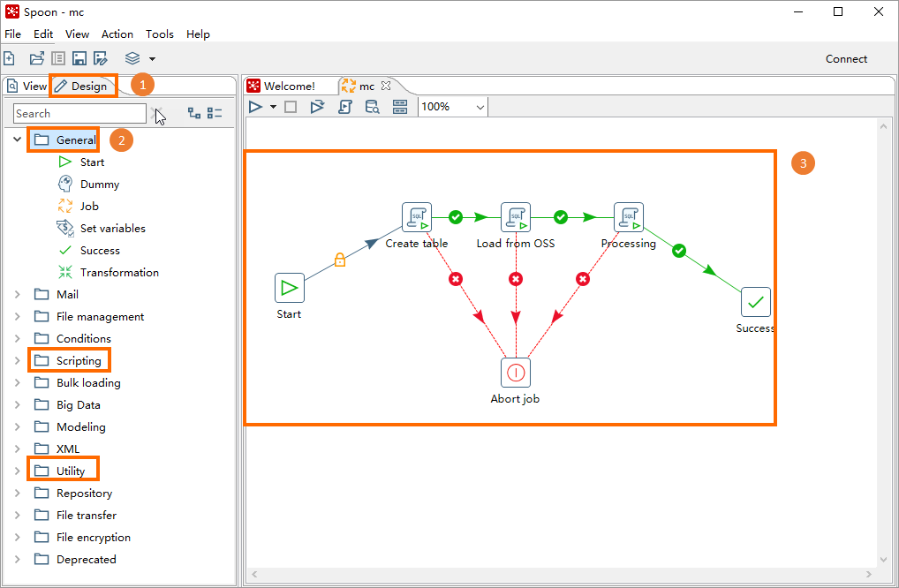
Task: Run the mc job using the Play icon
Action: click(255, 107)
